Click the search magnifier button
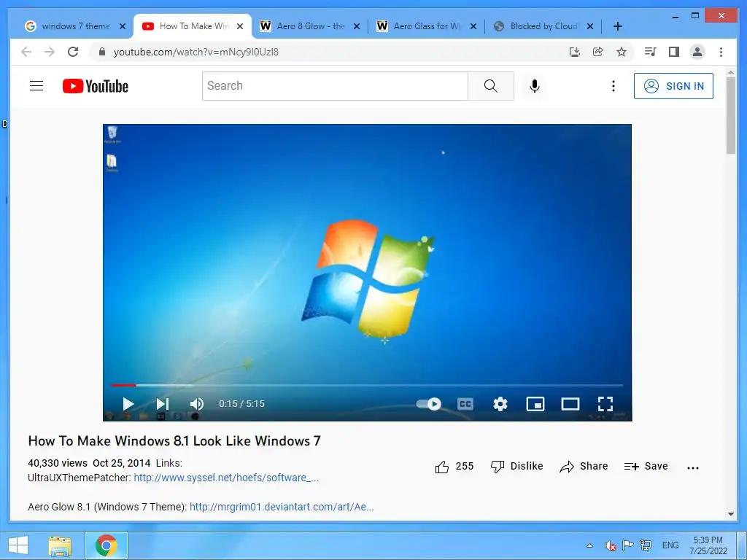 click(x=491, y=86)
